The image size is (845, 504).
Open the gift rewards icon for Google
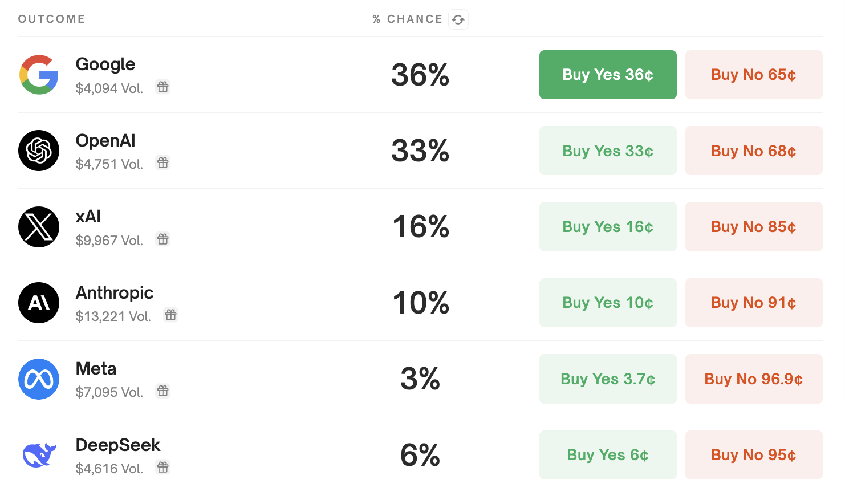[x=163, y=87]
